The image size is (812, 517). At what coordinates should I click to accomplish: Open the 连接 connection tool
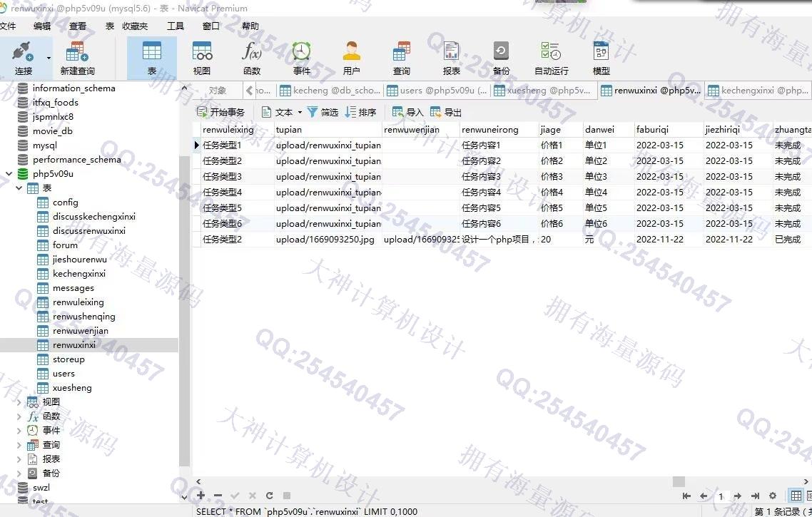[x=23, y=58]
